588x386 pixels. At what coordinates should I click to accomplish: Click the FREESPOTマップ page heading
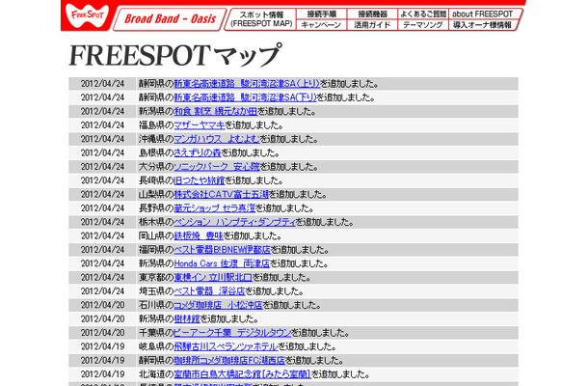[x=174, y=55]
